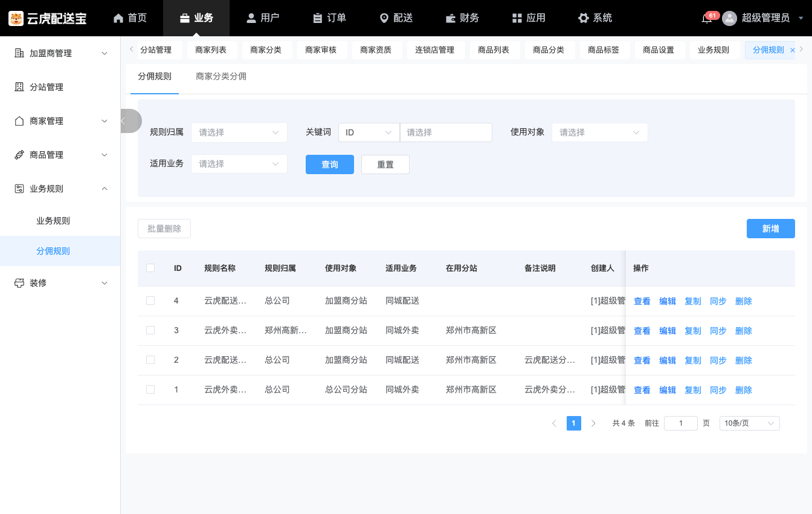This screenshot has height=514, width=812.
Task: Expand 商品管理 sidebar chevron
Action: [x=105, y=155]
